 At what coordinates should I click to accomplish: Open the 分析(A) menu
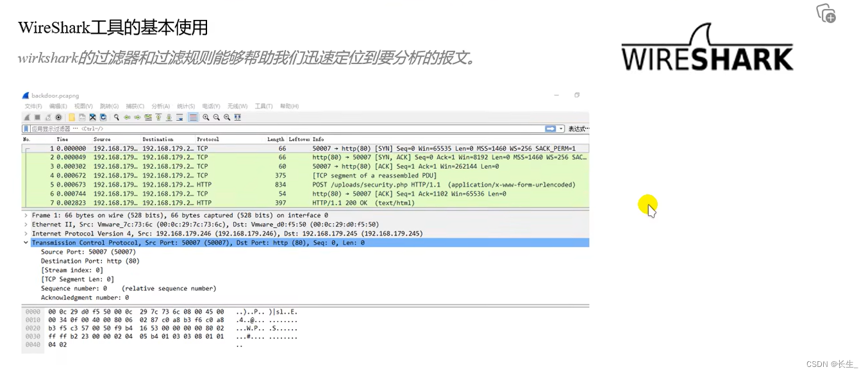tap(161, 106)
